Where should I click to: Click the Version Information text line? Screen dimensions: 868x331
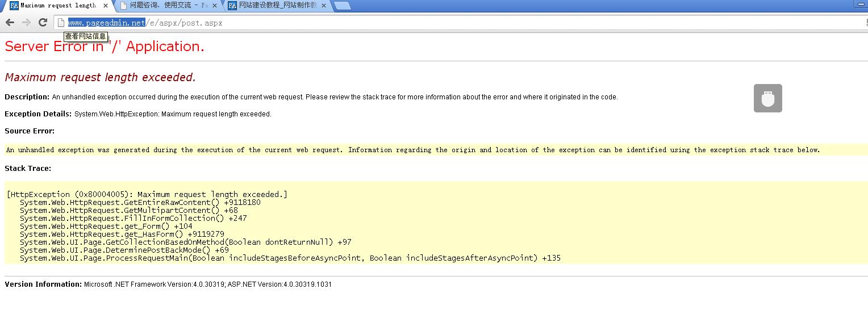(x=168, y=284)
